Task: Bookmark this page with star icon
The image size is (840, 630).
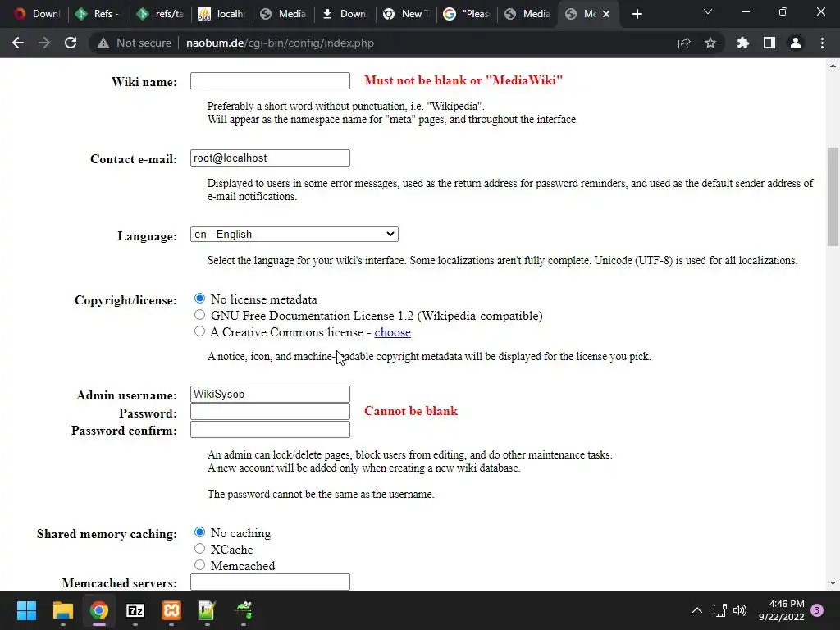Action: [710, 43]
